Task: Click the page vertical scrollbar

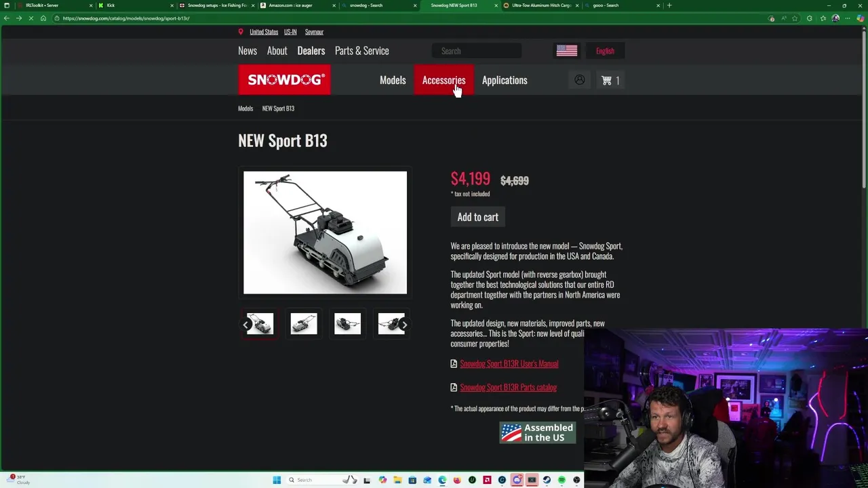Action: point(864,108)
